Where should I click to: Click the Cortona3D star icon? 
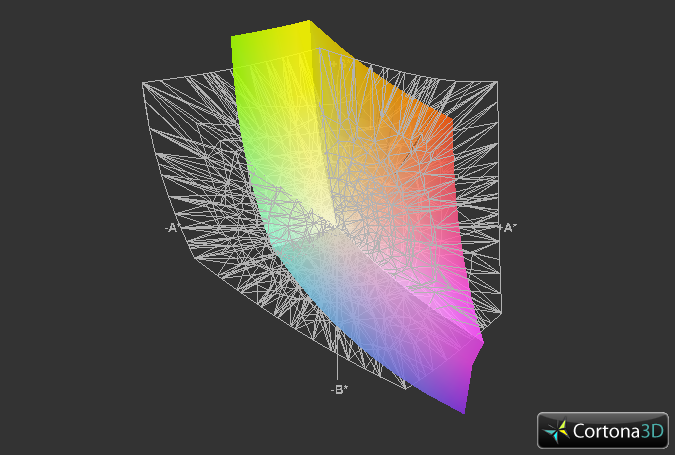tap(556, 431)
